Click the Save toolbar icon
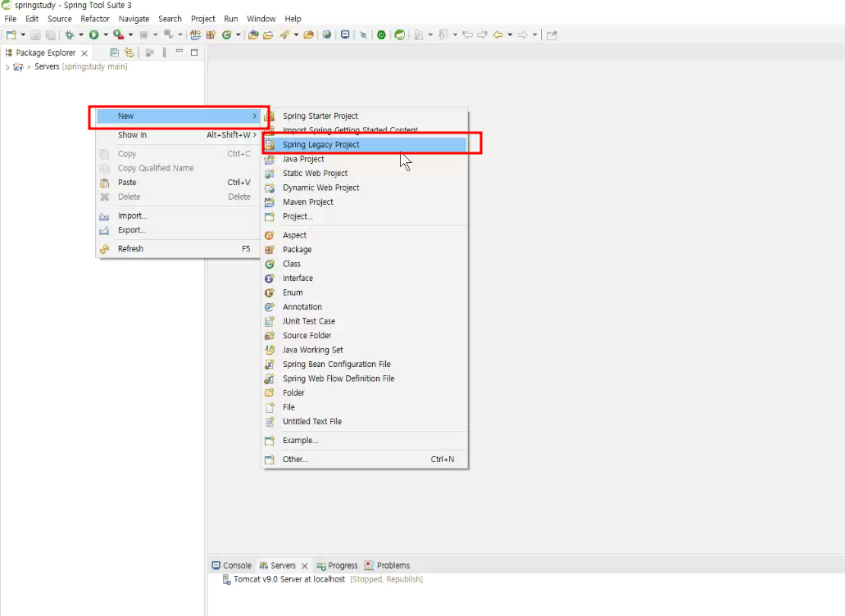This screenshot has height=616, width=845. coord(35,35)
